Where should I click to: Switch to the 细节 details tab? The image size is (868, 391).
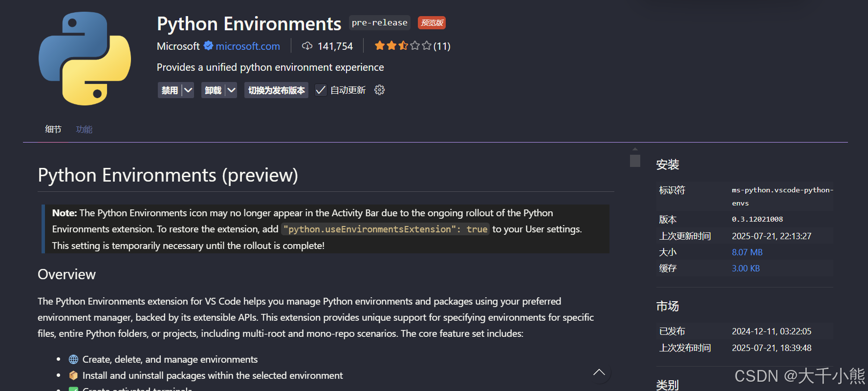click(53, 129)
